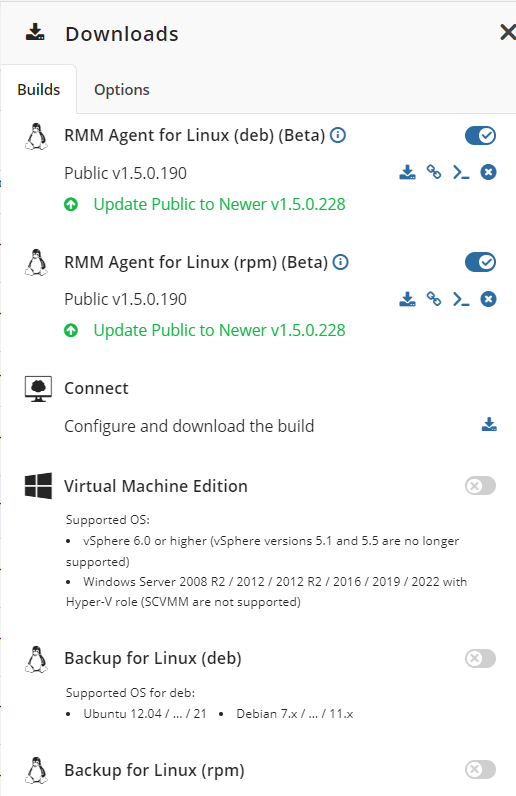Enable Backup for Linux deb toggle

click(480, 658)
